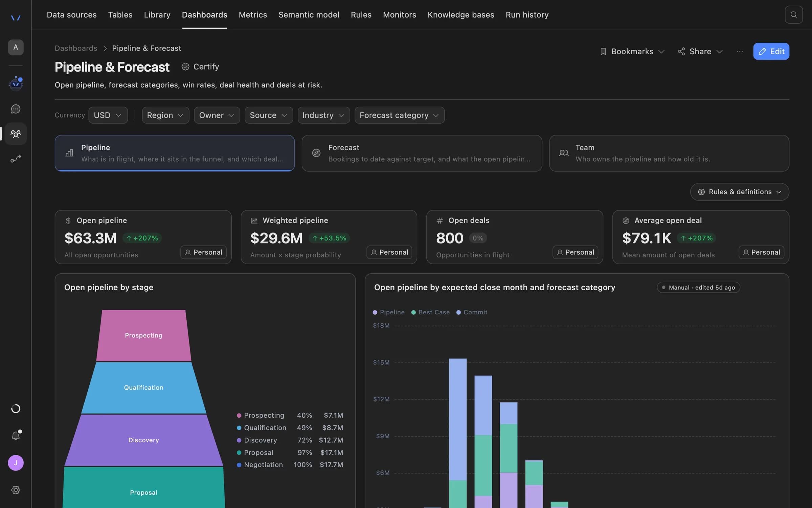Select the team people sidebar icon
The image size is (812, 508).
click(x=16, y=134)
